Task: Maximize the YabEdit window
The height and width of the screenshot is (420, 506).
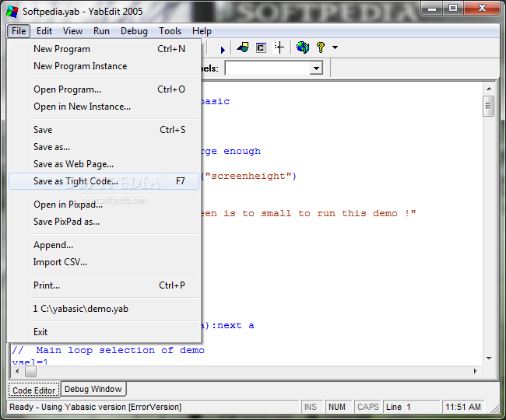Action: point(453,8)
